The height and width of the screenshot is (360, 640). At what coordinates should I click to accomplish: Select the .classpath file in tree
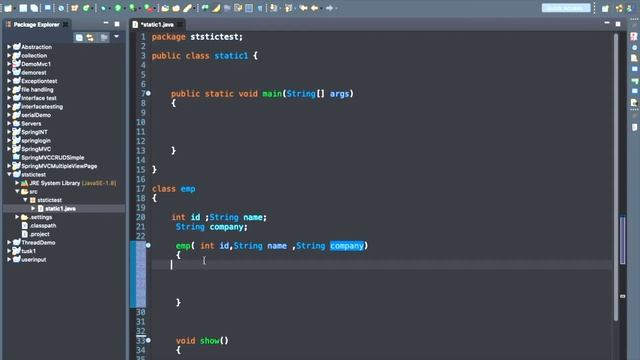(42, 225)
